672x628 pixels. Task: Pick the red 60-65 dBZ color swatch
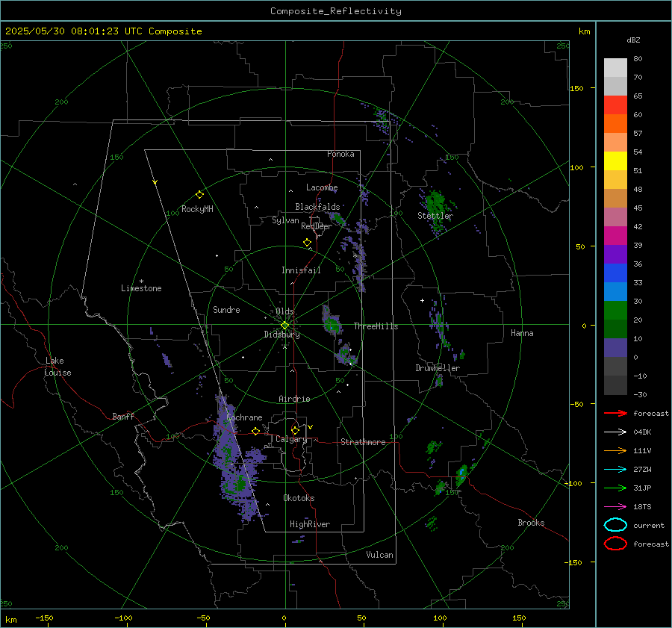point(615,105)
